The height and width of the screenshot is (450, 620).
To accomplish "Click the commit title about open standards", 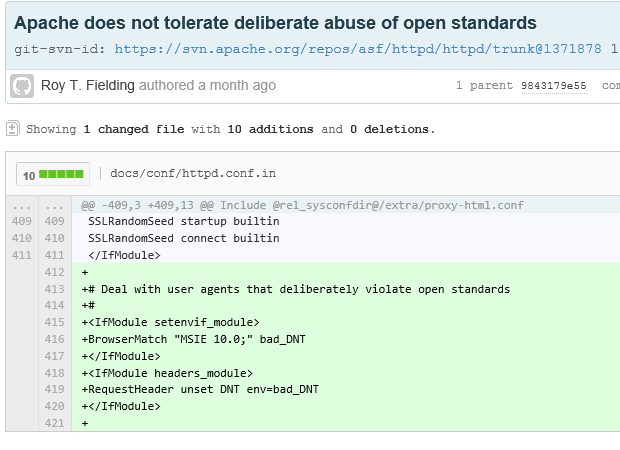I will [275, 23].
